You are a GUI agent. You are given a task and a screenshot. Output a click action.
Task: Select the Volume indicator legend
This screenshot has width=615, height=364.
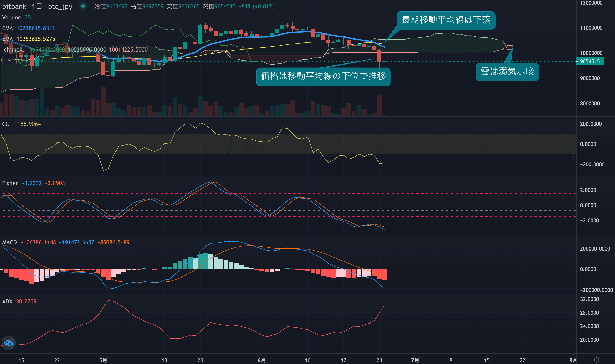pyautogui.click(x=12, y=17)
